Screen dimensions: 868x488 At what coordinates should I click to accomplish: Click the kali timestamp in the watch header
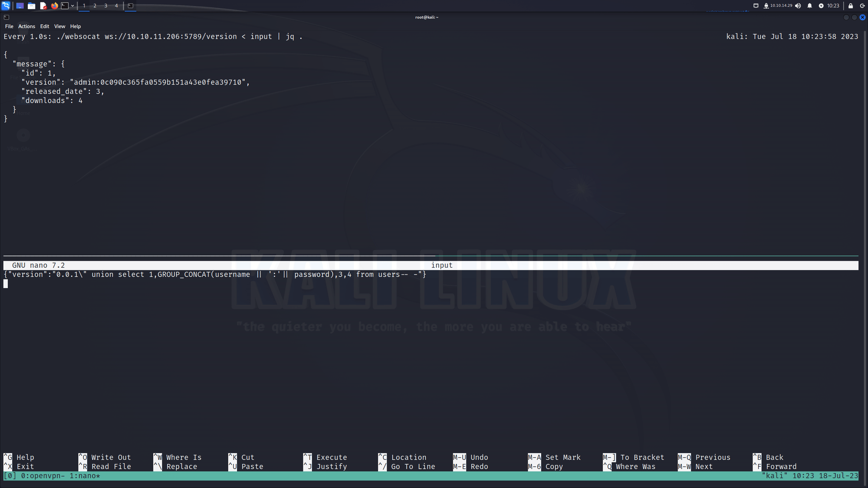pyautogui.click(x=792, y=37)
